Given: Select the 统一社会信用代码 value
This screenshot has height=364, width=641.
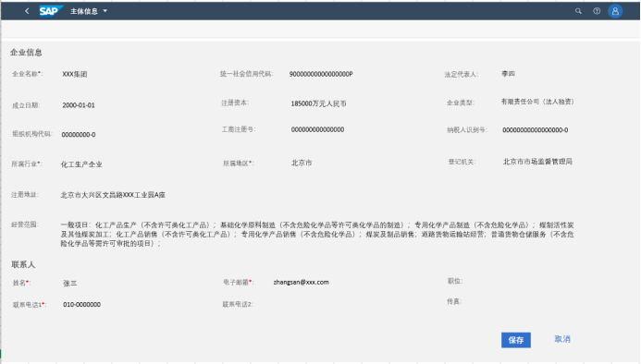Looking at the screenshot, I should (321, 74).
